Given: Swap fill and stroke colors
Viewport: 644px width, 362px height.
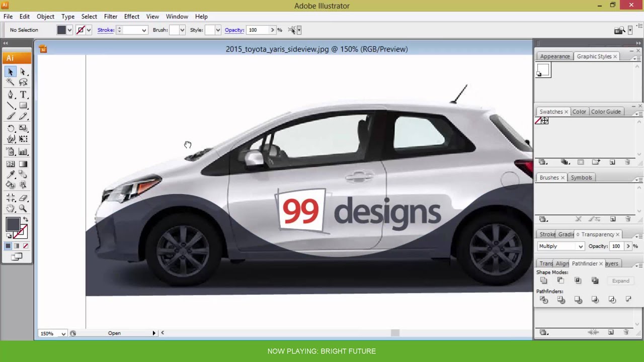Looking at the screenshot, I should click(x=26, y=220).
